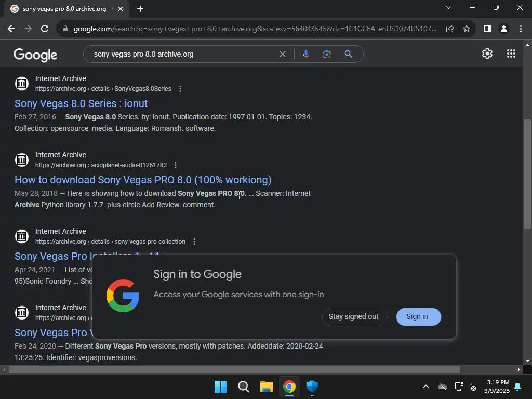Viewport: 532px width, 399px height.
Task: Start voice search with microphone icon
Action: [x=305, y=54]
